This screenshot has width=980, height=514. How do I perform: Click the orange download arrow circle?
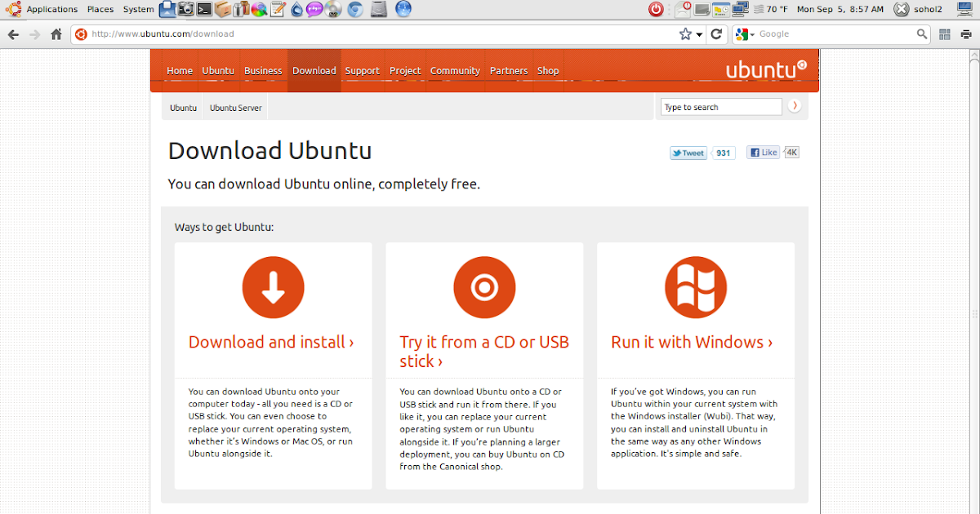(x=273, y=287)
